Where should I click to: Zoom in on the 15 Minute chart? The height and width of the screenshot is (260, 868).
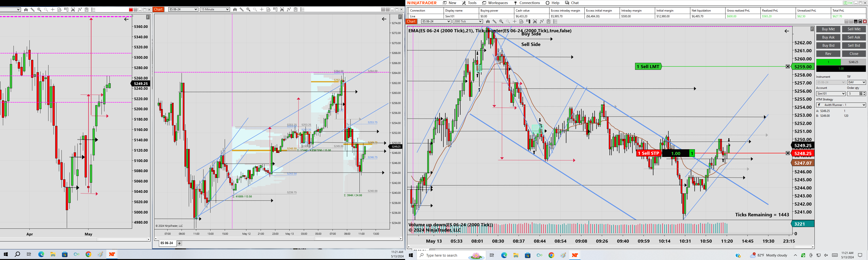248,9
